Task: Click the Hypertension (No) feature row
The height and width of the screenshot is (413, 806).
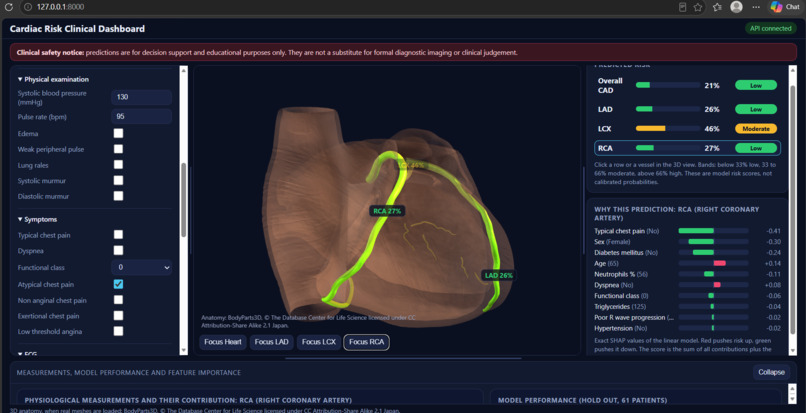Action: 687,328
